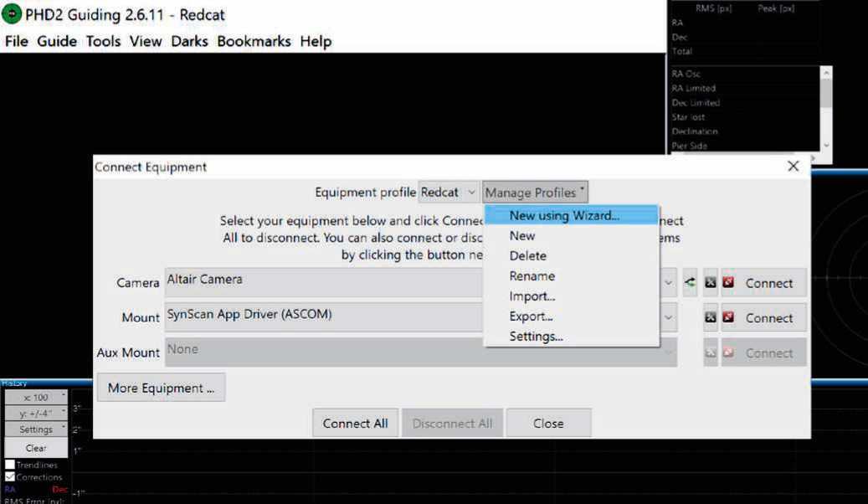Choose Delete in profile menu
Image resolution: width=868 pixels, height=504 pixels.
[572, 255]
